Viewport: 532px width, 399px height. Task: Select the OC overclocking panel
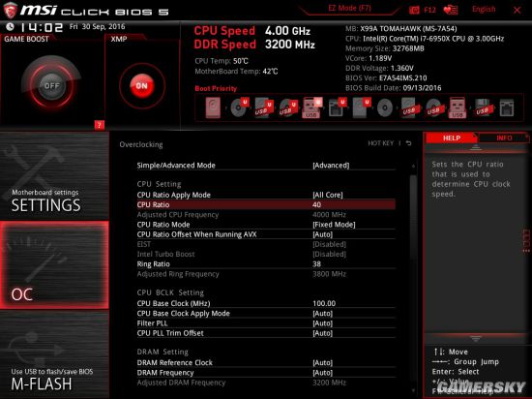54,265
